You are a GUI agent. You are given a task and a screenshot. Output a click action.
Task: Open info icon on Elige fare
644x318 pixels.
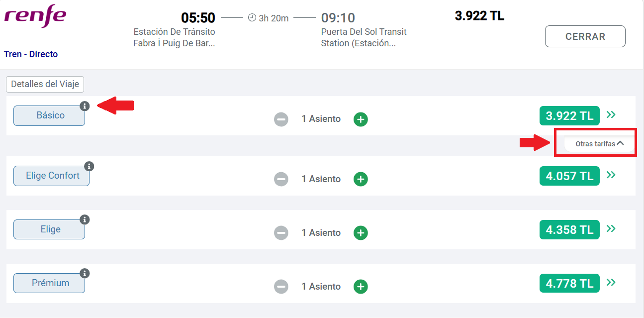pos(85,219)
